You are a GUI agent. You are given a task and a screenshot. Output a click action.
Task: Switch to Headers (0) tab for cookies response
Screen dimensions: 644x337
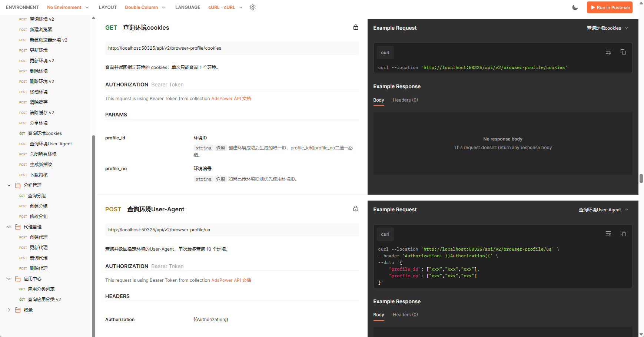tap(405, 100)
